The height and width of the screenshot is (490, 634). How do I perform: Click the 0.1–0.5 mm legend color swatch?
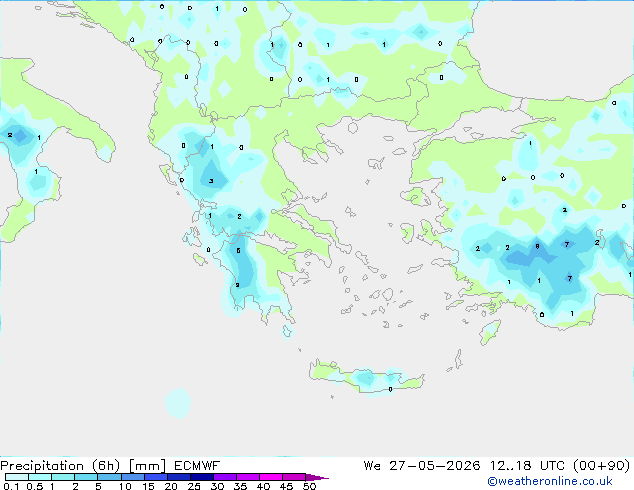point(17,477)
